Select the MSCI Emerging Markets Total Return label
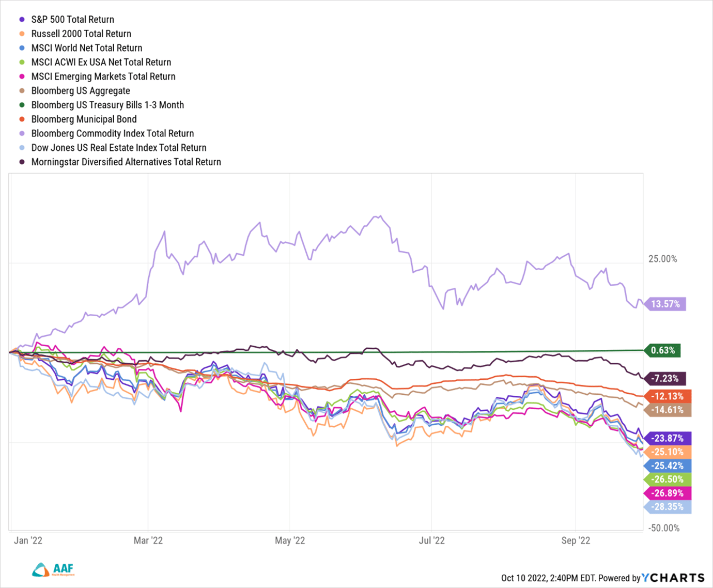Screen dimensions: 713x588 pyautogui.click(x=103, y=76)
